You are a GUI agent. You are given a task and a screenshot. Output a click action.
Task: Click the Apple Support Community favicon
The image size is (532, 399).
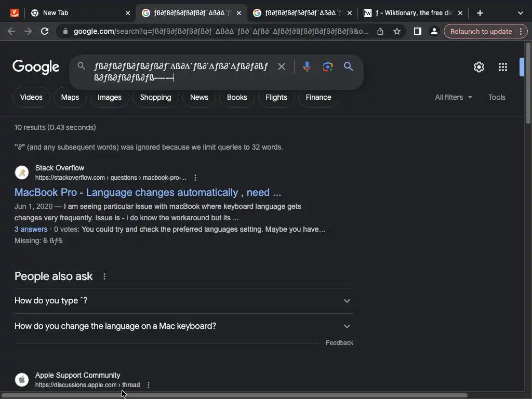click(x=22, y=380)
